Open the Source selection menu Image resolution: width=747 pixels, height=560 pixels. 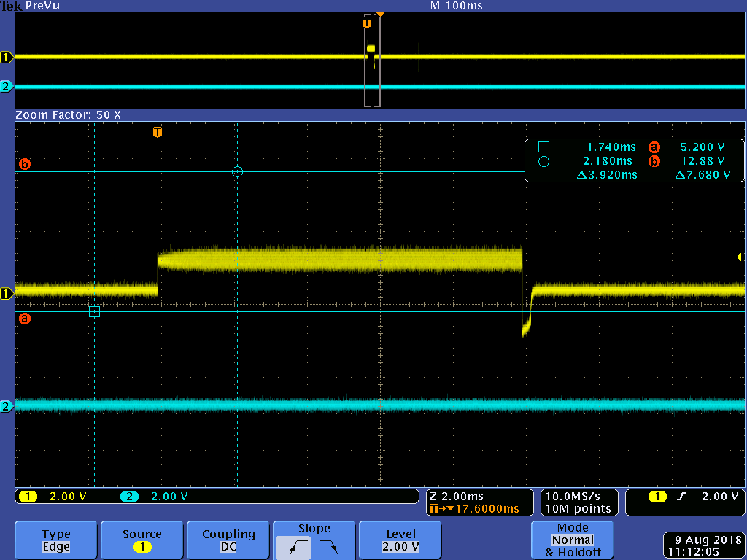(142, 540)
